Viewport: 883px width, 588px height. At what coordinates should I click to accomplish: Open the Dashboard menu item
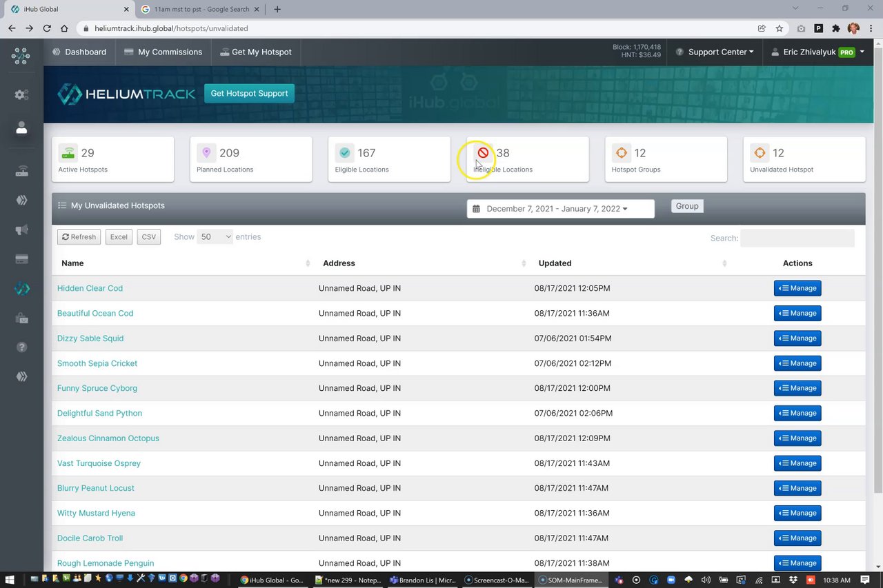[79, 52]
